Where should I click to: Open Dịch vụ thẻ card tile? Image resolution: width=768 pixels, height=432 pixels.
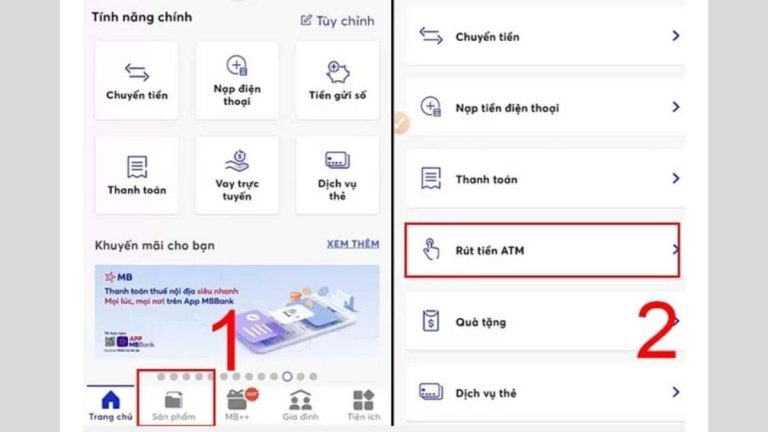(x=337, y=175)
